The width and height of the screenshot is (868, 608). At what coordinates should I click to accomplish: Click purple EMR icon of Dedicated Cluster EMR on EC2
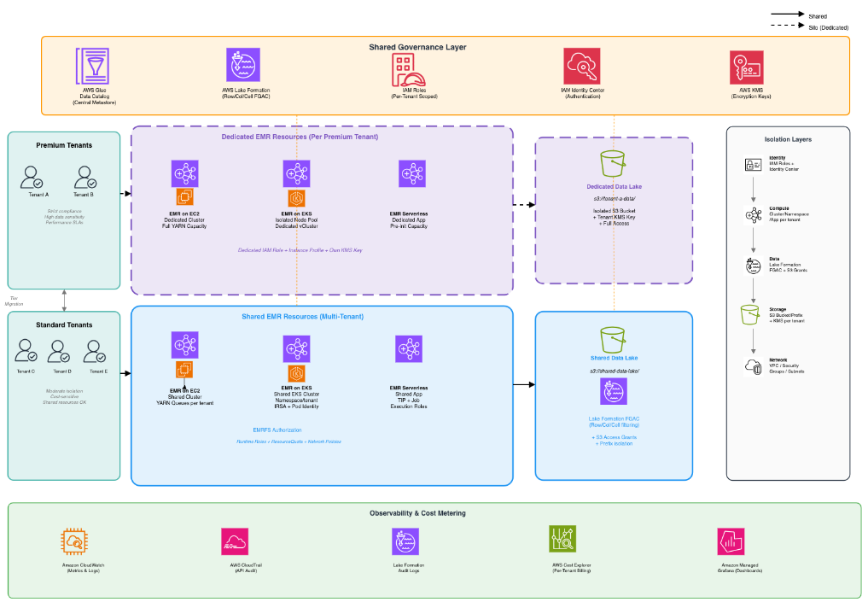(185, 174)
